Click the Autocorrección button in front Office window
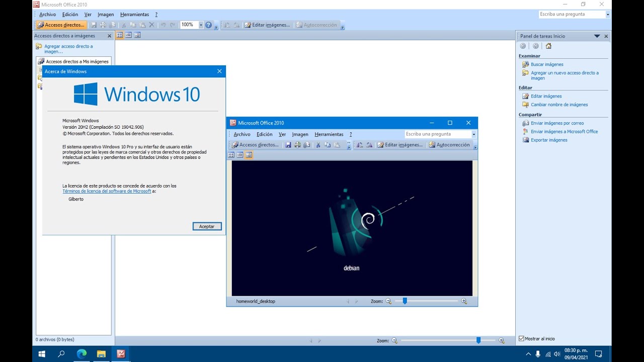The width and height of the screenshot is (644, 362). point(449,145)
